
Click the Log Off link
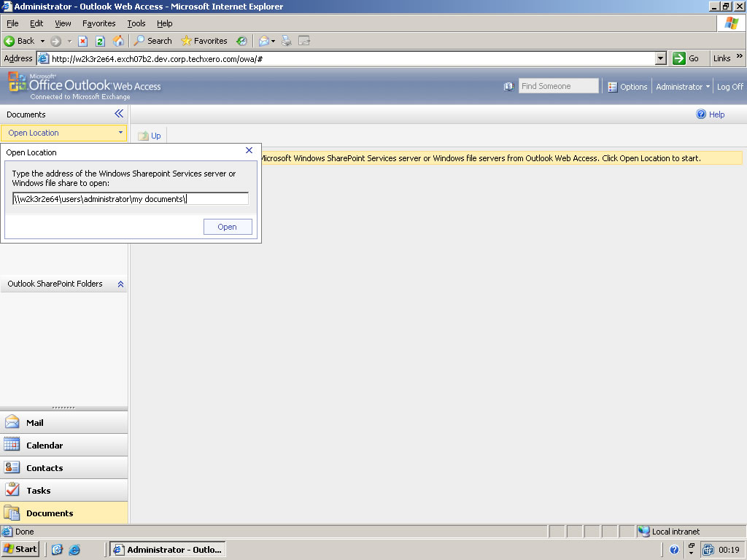tap(729, 87)
